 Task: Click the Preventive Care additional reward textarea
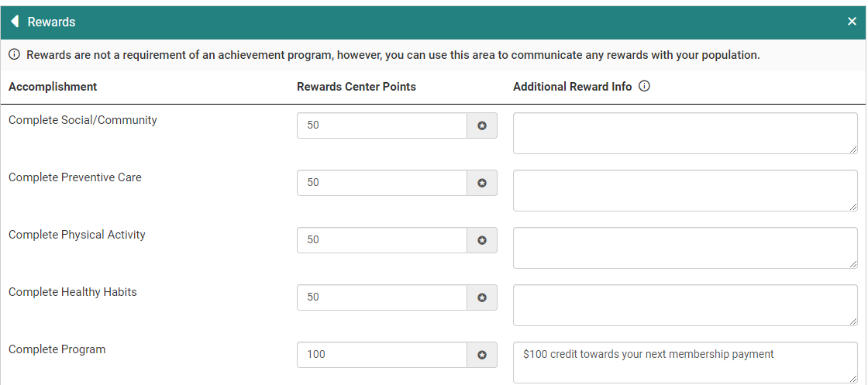pyautogui.click(x=685, y=191)
